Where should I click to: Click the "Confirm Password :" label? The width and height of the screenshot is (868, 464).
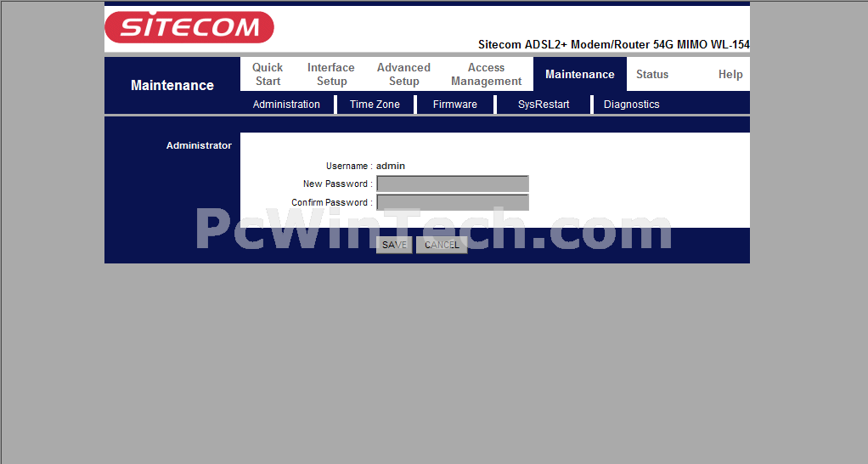click(332, 202)
